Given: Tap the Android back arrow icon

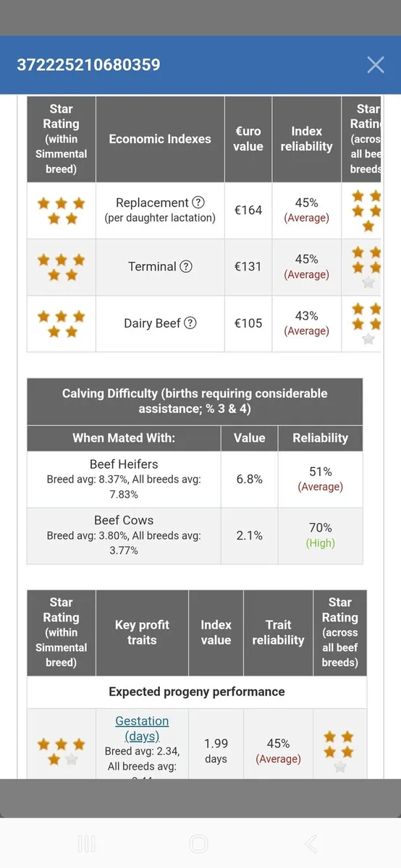Looking at the screenshot, I should (311, 843).
